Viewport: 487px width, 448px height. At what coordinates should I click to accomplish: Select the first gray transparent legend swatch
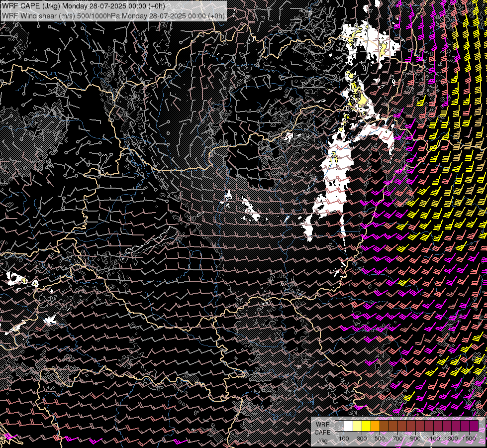pos(339,426)
